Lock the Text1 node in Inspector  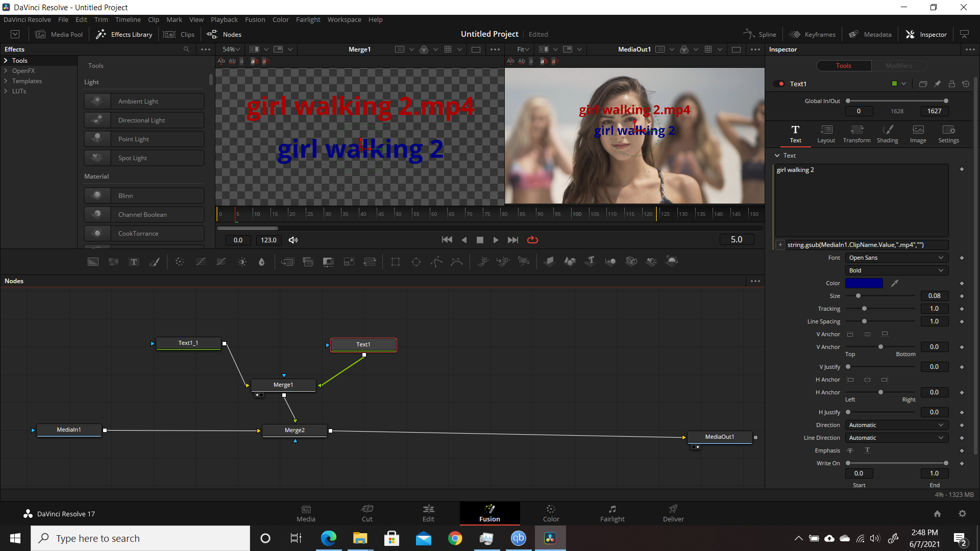tap(951, 84)
